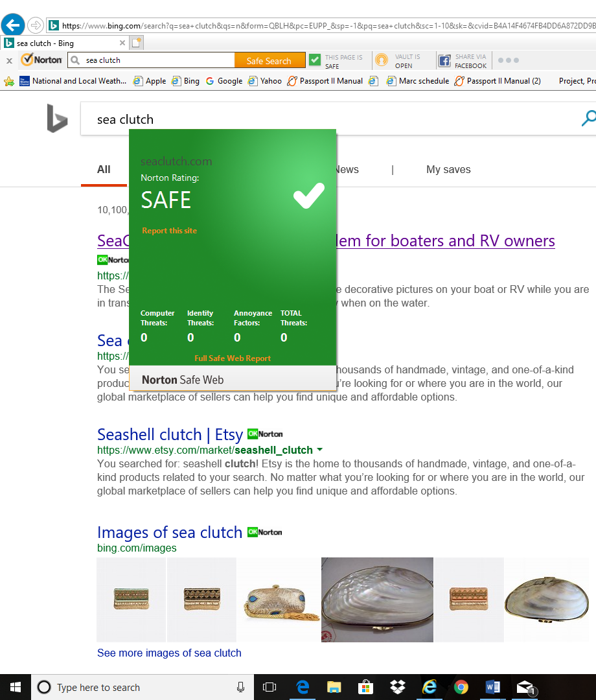Open the second dark-patterned clutch thumbnail
596x700 pixels.
pos(201,600)
